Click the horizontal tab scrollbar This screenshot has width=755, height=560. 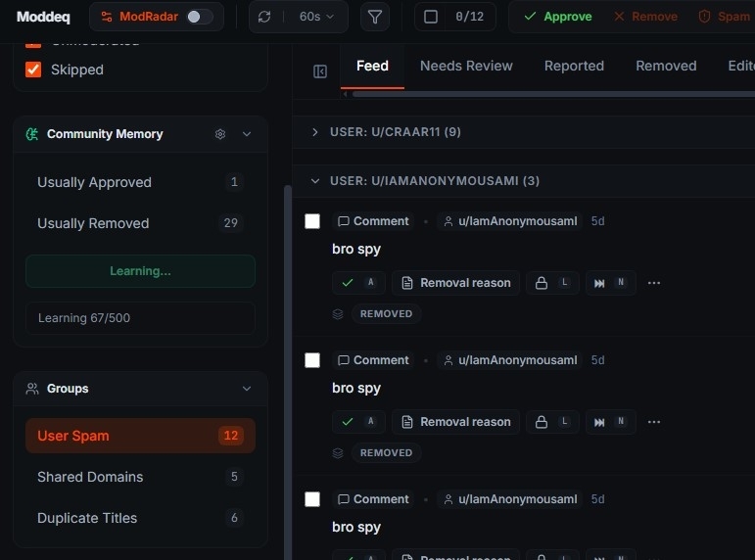(x=553, y=94)
